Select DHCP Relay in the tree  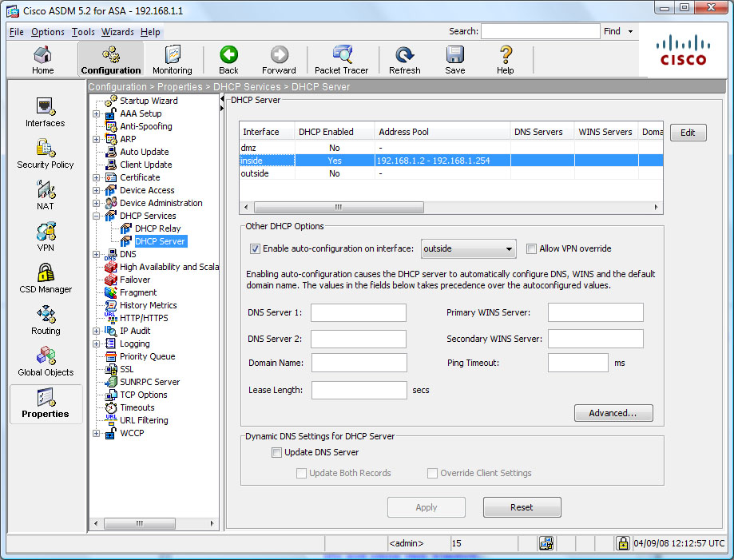pyautogui.click(x=158, y=228)
